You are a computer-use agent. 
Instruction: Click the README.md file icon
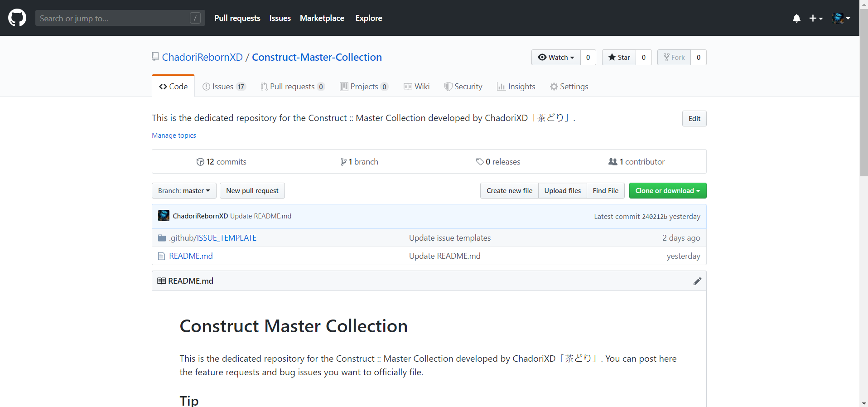(161, 256)
